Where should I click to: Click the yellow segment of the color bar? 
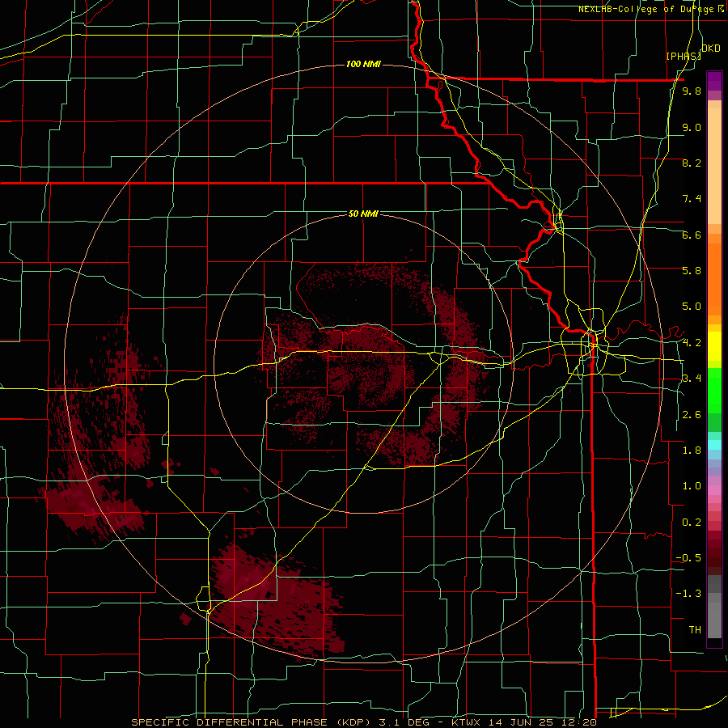[x=714, y=346]
